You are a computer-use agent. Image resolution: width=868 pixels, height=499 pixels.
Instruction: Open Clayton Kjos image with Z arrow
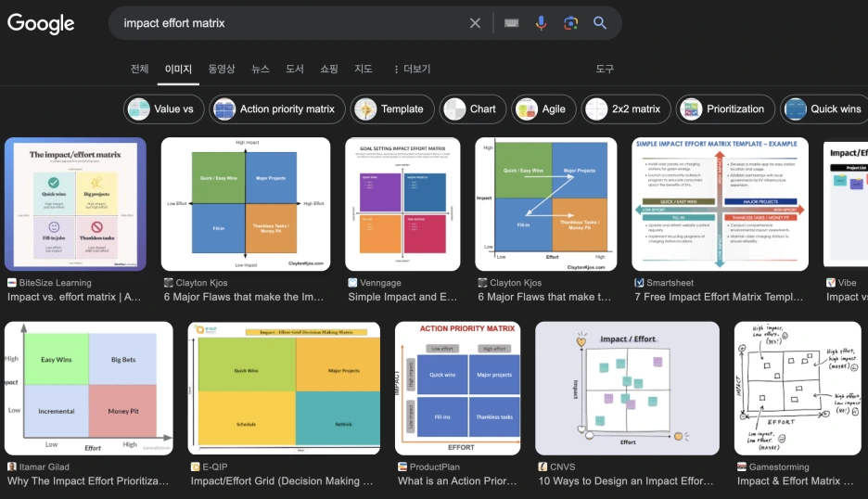click(546, 204)
